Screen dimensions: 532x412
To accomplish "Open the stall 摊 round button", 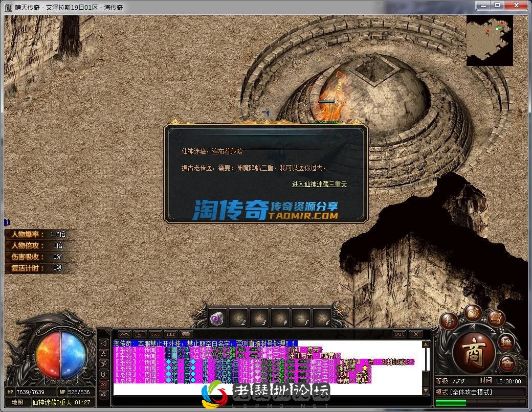I will click(506, 343).
